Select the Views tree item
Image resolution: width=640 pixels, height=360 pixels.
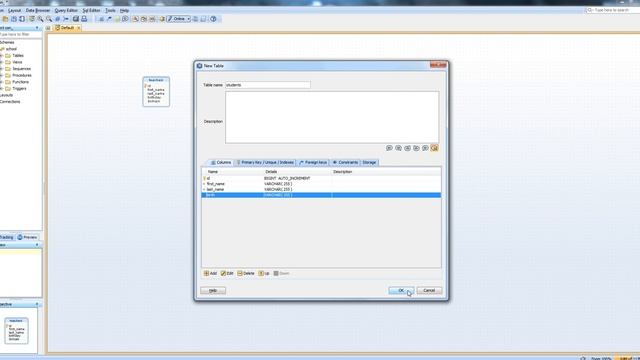[17, 62]
